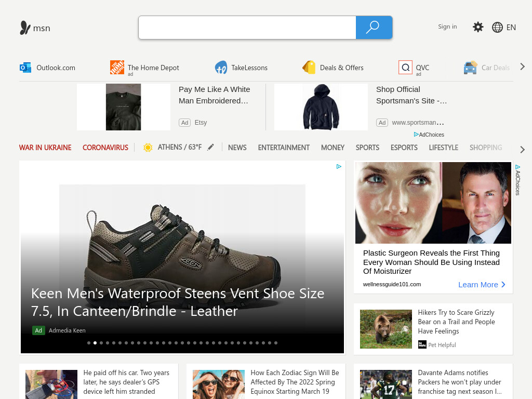Go to the Entertainment section

tap(284, 148)
